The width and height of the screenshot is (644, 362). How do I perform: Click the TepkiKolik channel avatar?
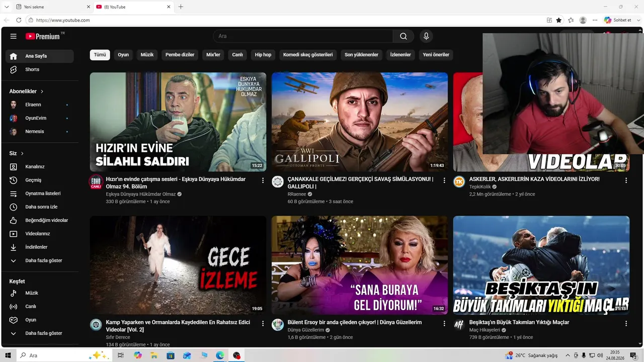pos(459,182)
